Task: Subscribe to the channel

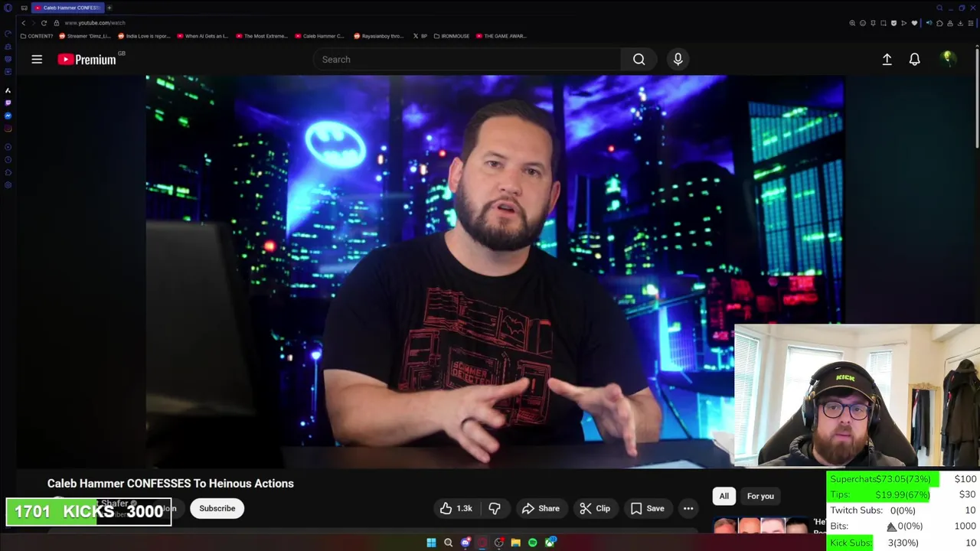Action: tap(217, 508)
